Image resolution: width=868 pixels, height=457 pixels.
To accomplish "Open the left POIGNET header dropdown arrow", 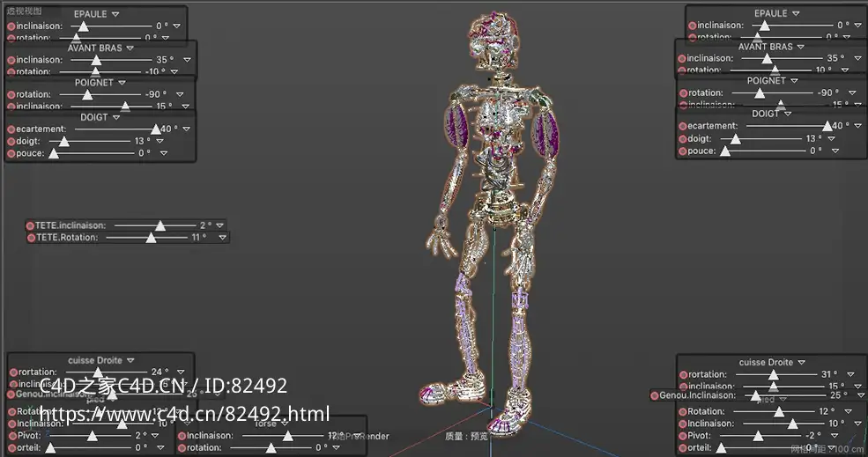I will 122,83.
